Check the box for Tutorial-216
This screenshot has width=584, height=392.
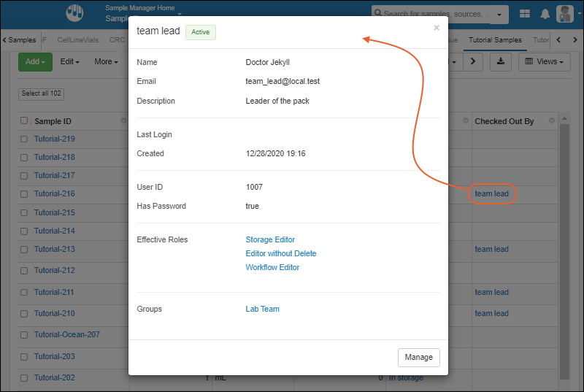pos(24,194)
